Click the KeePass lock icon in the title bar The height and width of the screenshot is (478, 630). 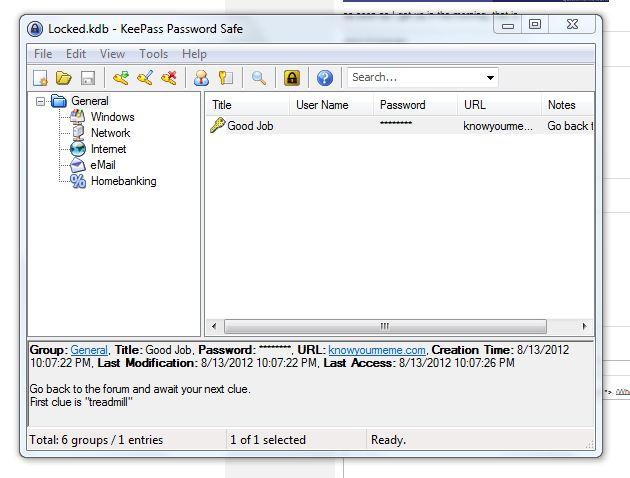[x=35, y=29]
